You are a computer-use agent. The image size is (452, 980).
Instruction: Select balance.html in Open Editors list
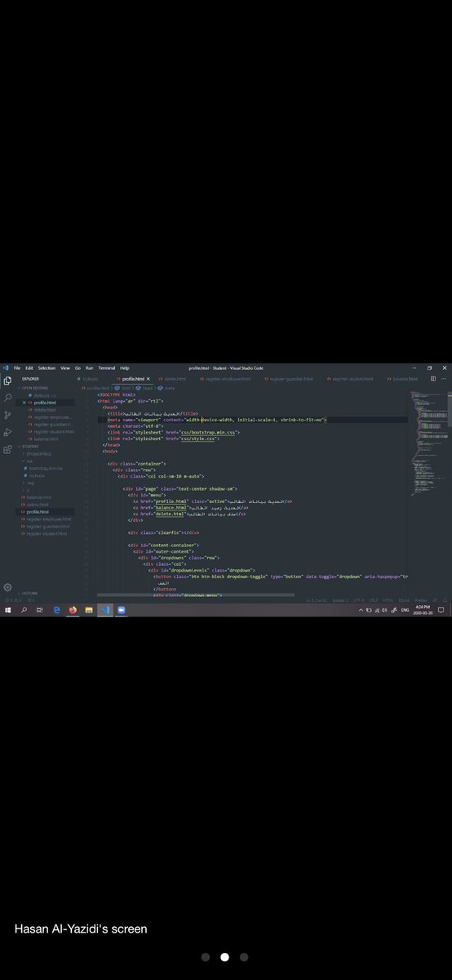[47, 439]
